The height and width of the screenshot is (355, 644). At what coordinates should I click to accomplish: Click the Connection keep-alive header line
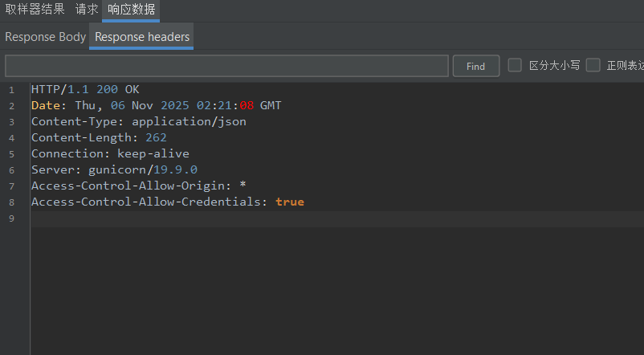[110, 153]
